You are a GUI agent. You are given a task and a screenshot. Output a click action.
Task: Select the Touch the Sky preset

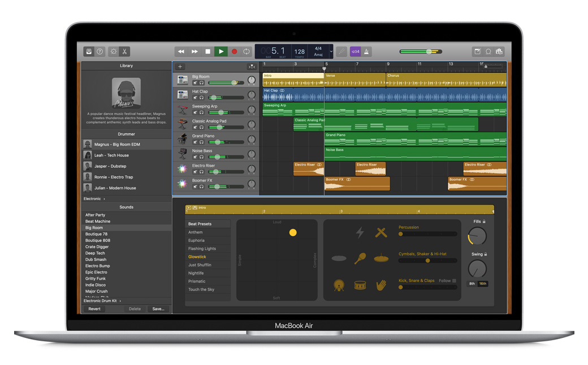tap(207, 289)
